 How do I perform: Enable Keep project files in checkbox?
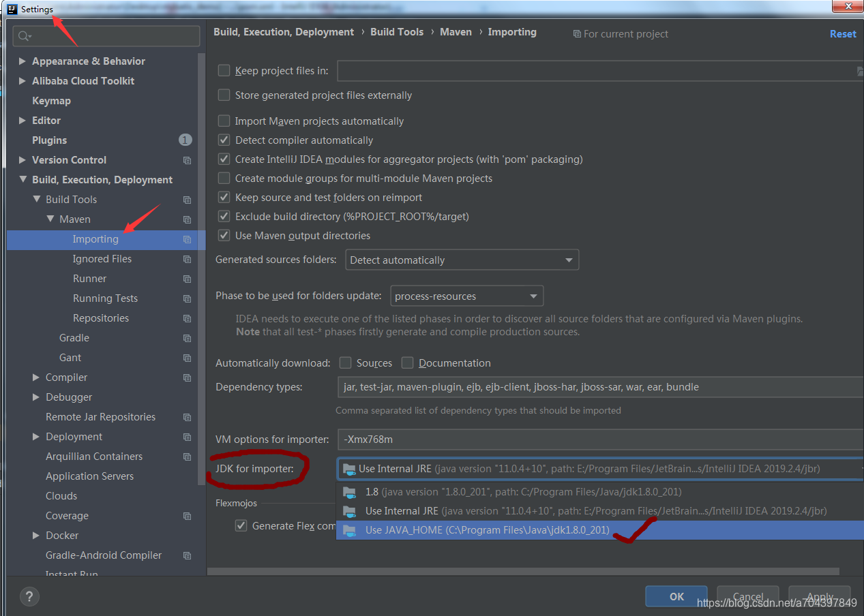224,70
